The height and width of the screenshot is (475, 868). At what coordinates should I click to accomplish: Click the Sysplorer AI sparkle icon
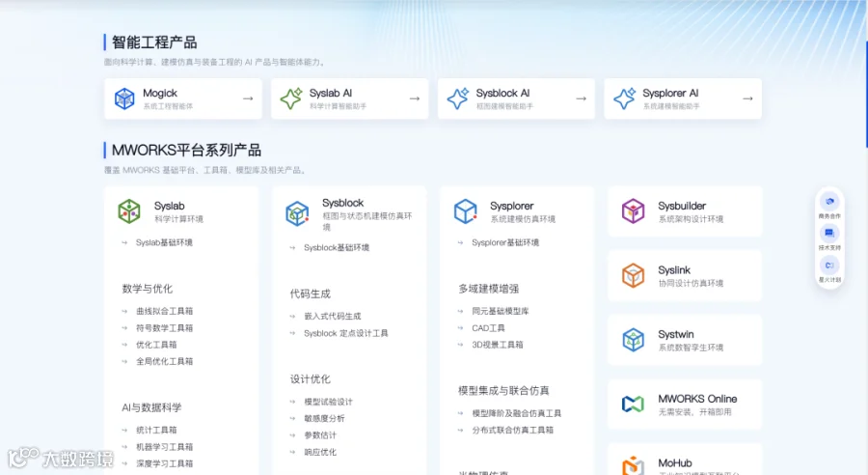tap(624, 98)
